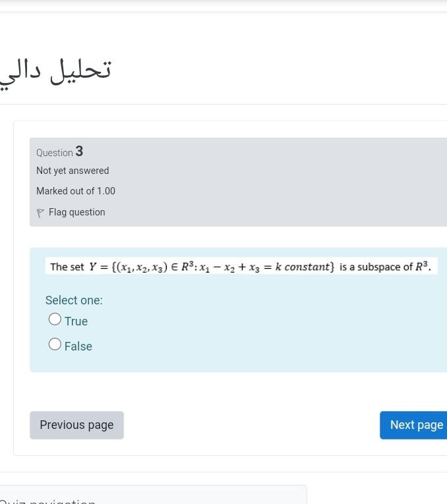Select the True radio button

[55, 319]
